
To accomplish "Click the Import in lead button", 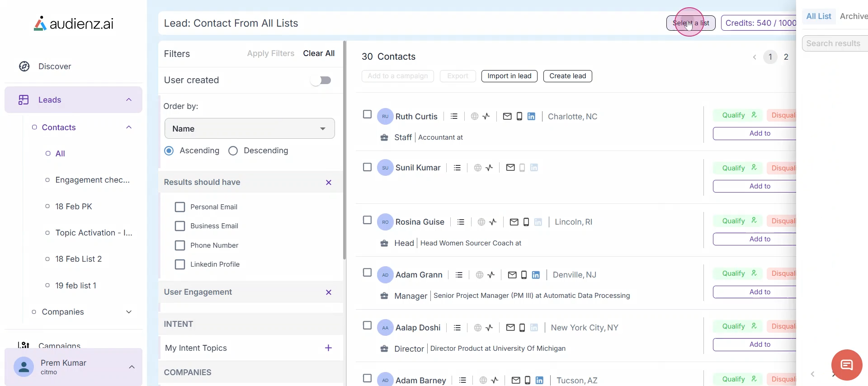I will click(509, 76).
